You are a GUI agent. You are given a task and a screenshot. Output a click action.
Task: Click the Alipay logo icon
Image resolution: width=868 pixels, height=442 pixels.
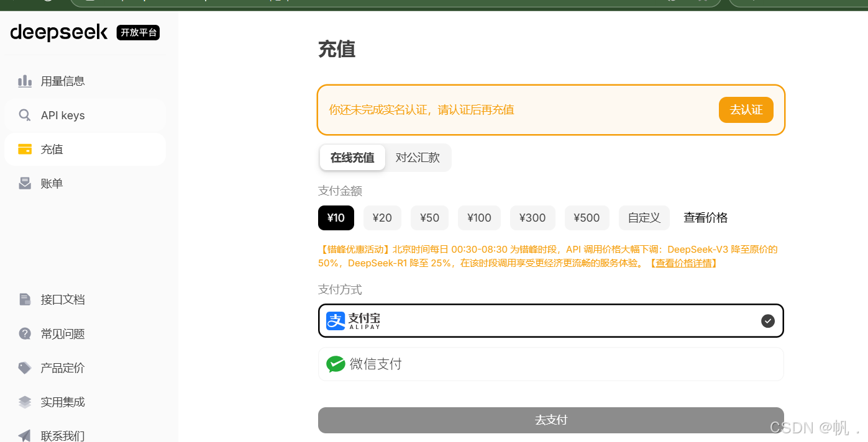coord(336,320)
